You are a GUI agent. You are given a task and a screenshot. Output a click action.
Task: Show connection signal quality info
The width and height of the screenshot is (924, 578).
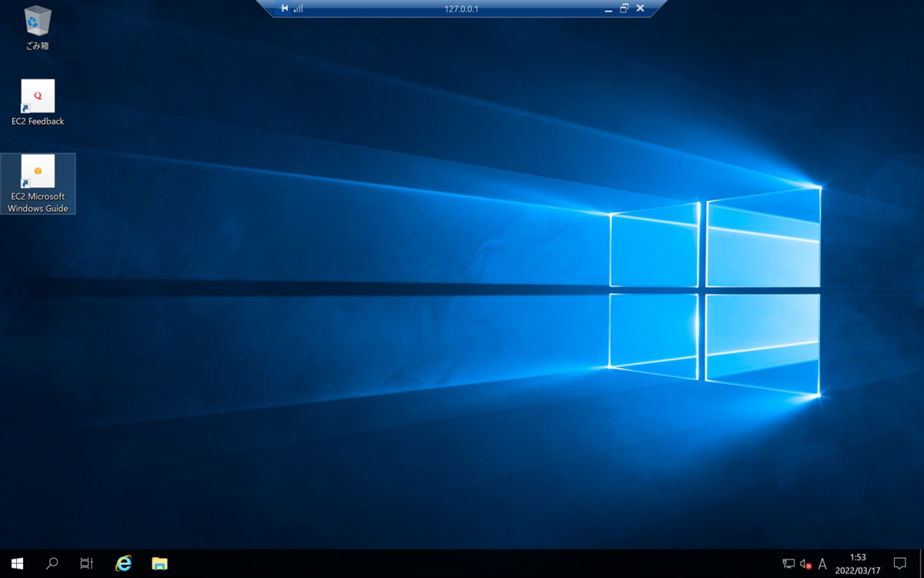click(x=299, y=8)
